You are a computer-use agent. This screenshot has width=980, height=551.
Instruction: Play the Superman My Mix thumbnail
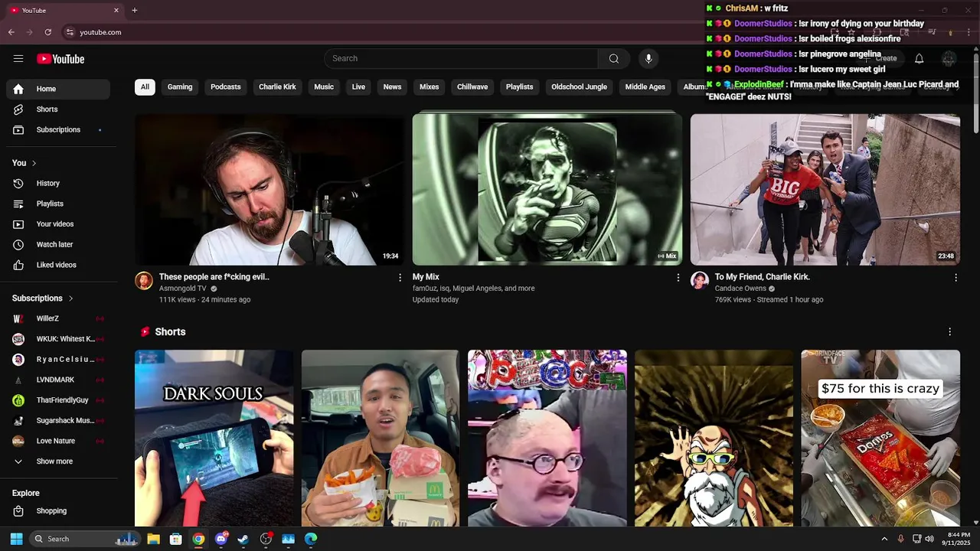tap(547, 190)
